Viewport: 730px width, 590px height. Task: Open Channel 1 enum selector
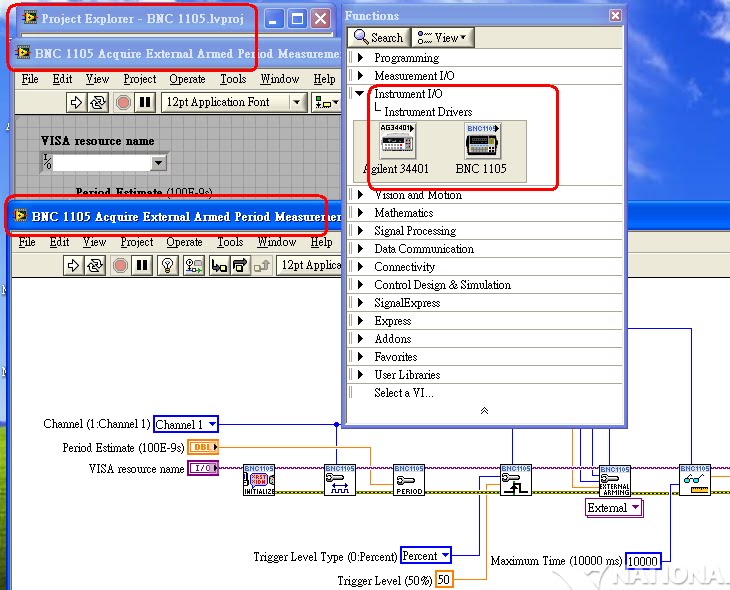(x=186, y=424)
